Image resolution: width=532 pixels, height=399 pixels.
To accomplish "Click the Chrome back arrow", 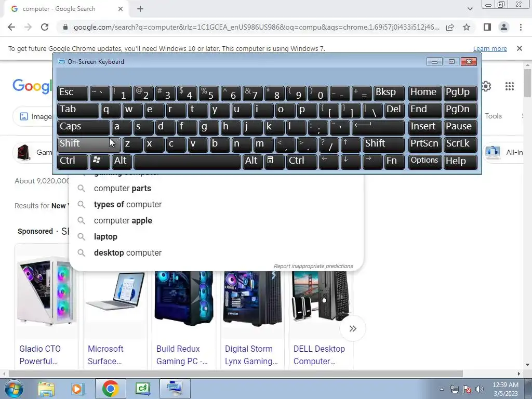I will 11,27.
